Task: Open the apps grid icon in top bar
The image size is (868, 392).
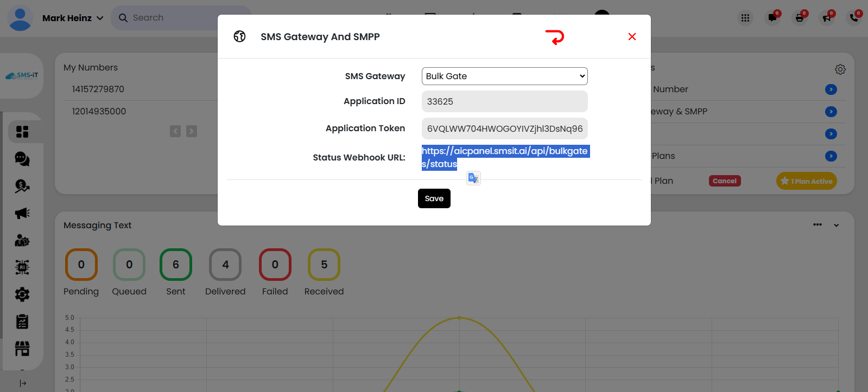Action: [745, 18]
